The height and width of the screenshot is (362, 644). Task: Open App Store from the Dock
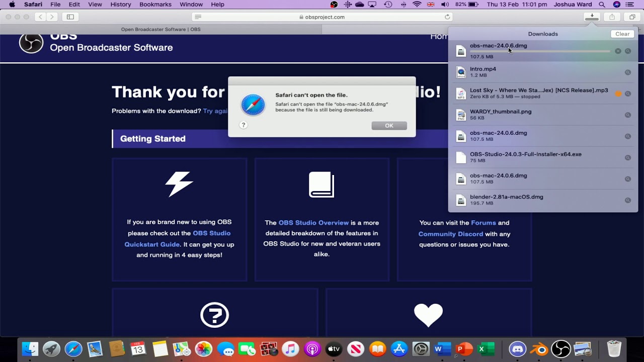point(399,348)
